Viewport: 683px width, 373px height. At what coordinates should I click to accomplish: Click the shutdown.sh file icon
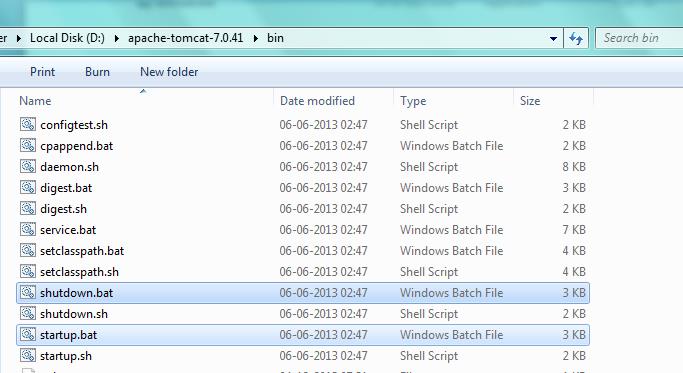pos(27,313)
